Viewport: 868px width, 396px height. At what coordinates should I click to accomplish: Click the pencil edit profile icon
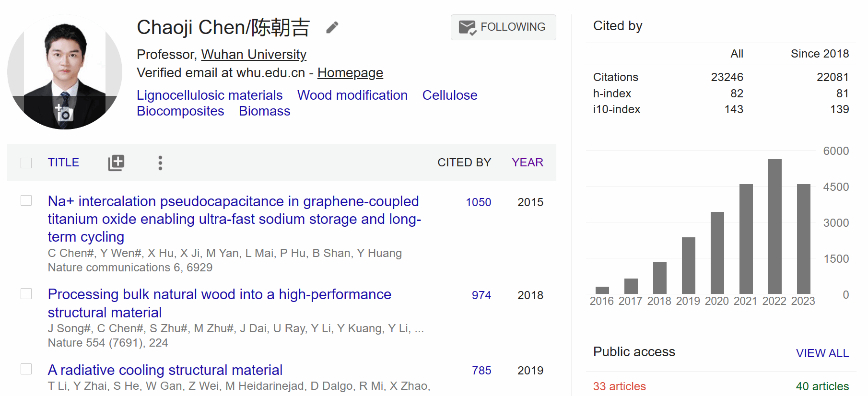pyautogui.click(x=332, y=28)
